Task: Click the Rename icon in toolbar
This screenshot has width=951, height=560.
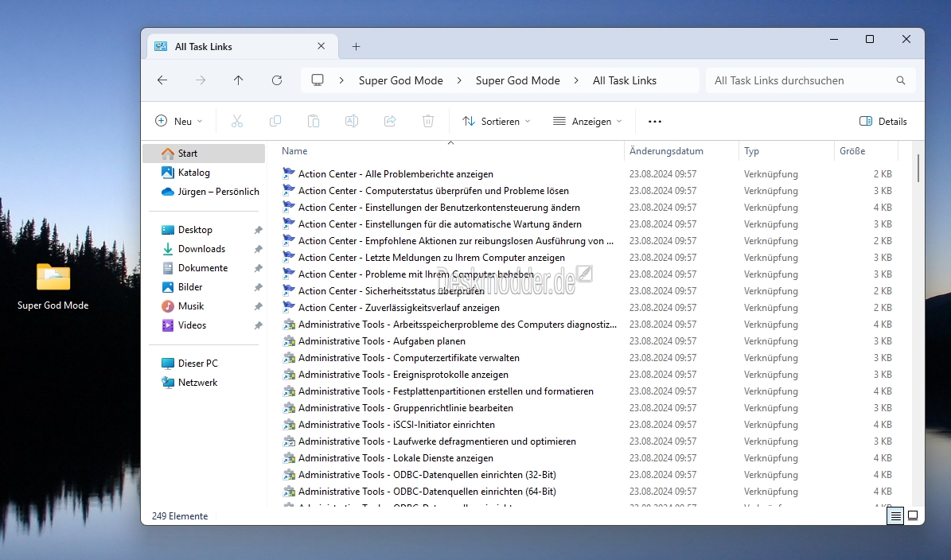Action: point(352,121)
